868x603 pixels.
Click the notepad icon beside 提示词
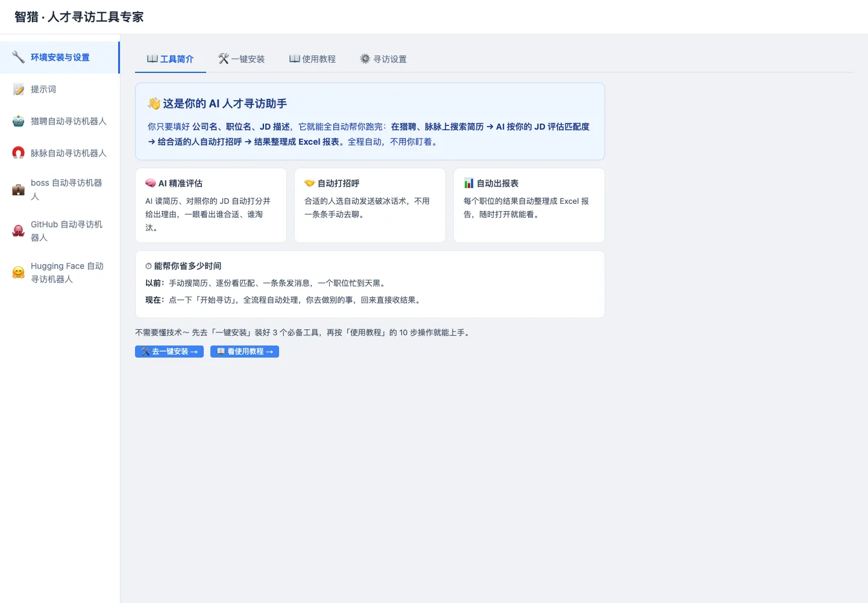pos(19,89)
